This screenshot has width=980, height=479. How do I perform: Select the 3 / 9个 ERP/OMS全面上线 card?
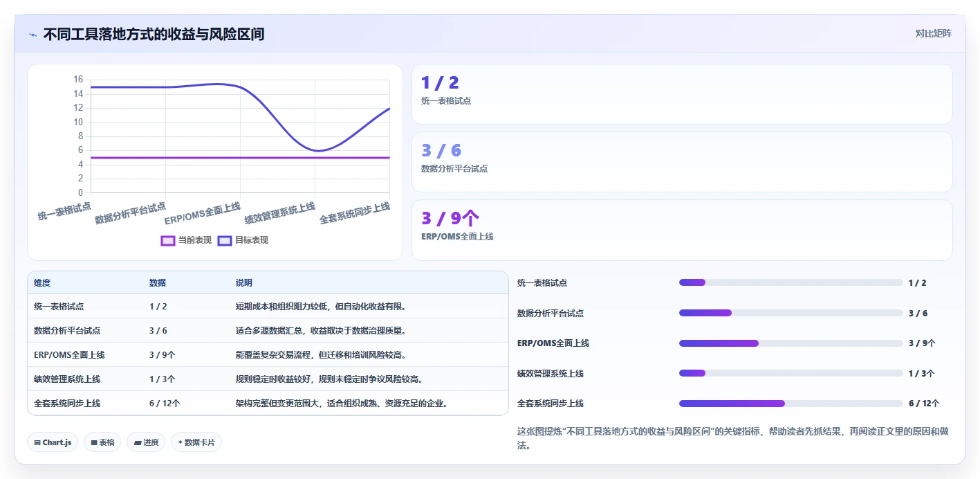682,230
